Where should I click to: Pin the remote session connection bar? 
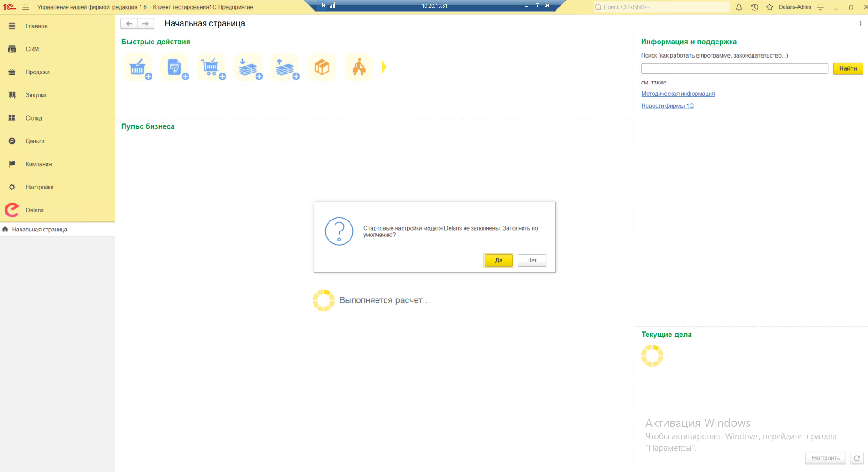323,5
